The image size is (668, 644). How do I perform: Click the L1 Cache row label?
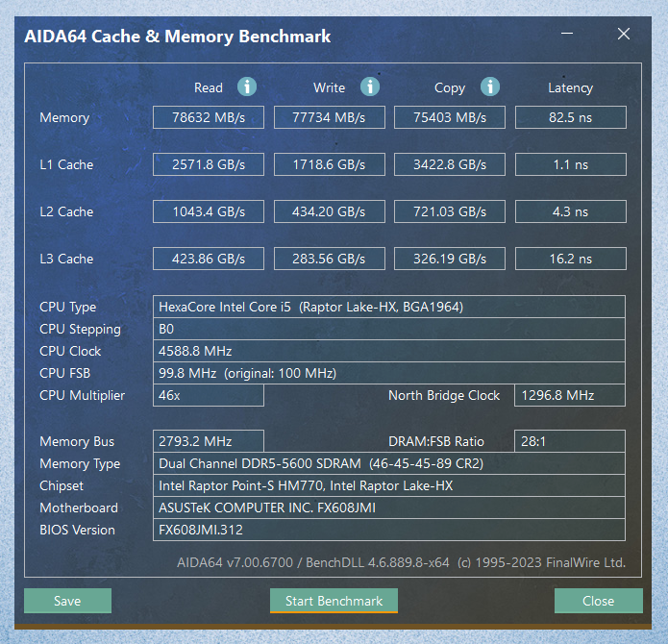click(x=66, y=164)
